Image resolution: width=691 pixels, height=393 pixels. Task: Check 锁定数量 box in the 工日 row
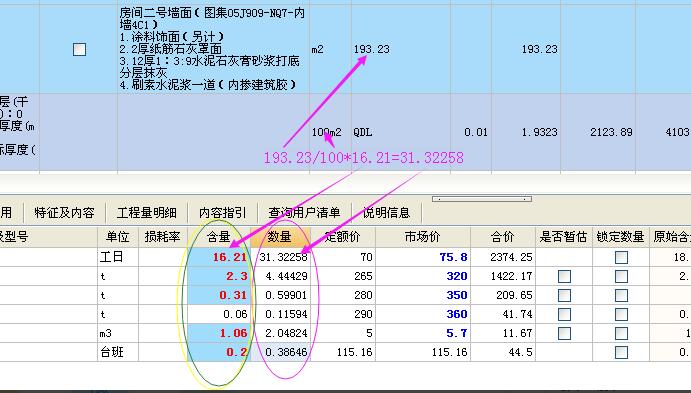click(621, 257)
